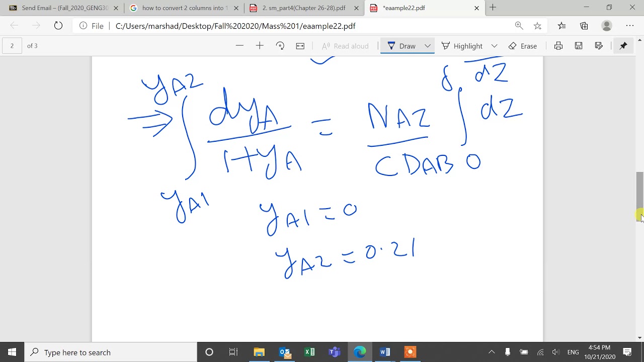Screen dimensions: 644x362
Task: Open the Favorites list
Action: click(561, 26)
